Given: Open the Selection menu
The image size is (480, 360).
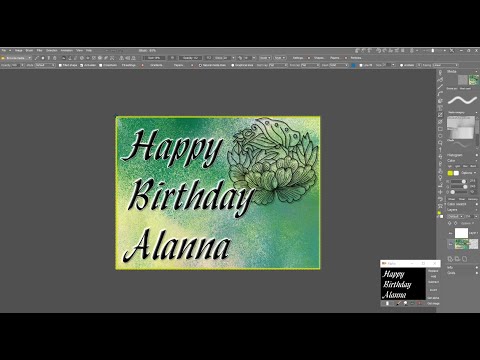Looking at the screenshot, I should [52, 51].
